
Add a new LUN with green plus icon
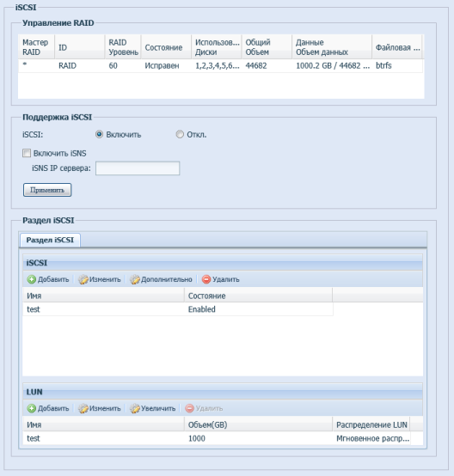tap(31, 409)
